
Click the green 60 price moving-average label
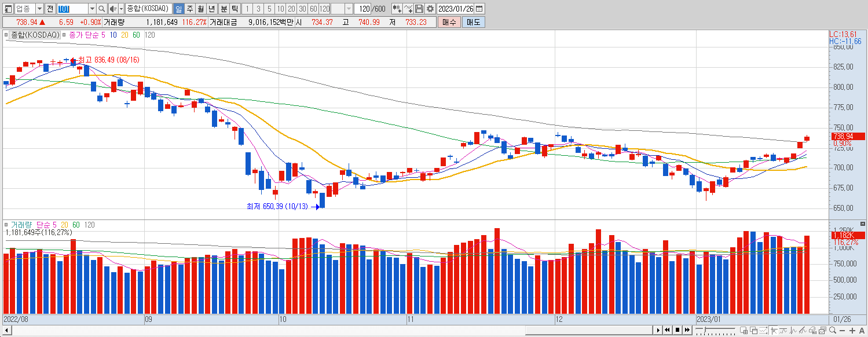point(136,35)
